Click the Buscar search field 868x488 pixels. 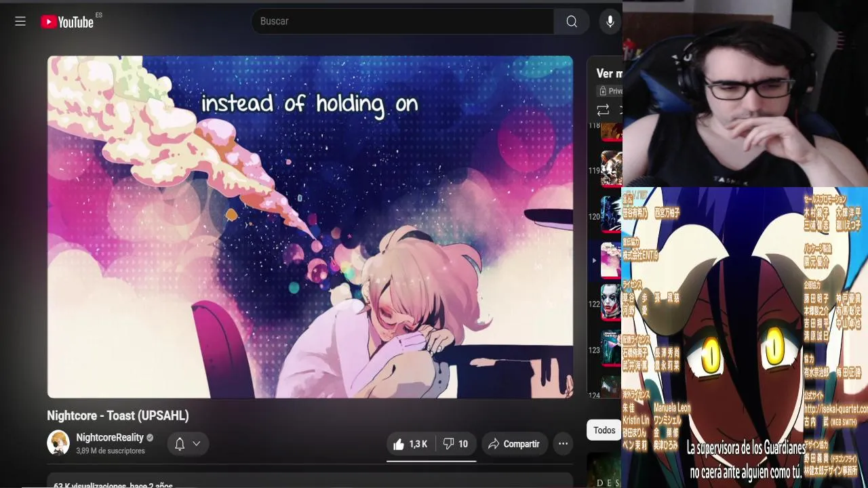click(x=403, y=21)
